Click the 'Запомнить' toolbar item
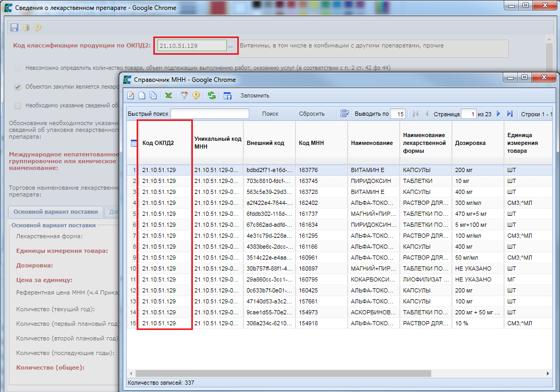This screenshot has height=392, width=560. point(254,95)
